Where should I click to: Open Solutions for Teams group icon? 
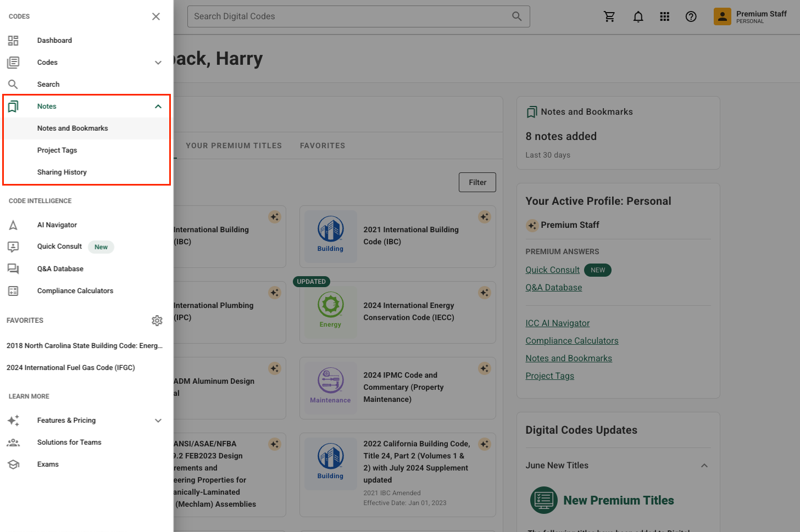tap(13, 443)
